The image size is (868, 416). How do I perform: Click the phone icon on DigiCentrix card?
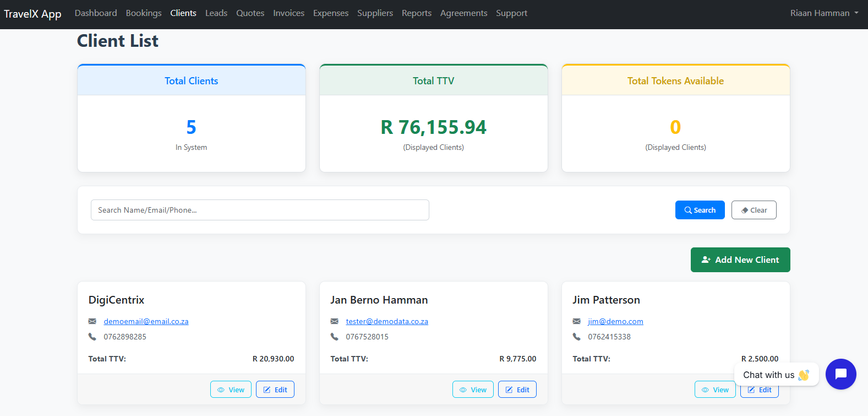(x=92, y=337)
